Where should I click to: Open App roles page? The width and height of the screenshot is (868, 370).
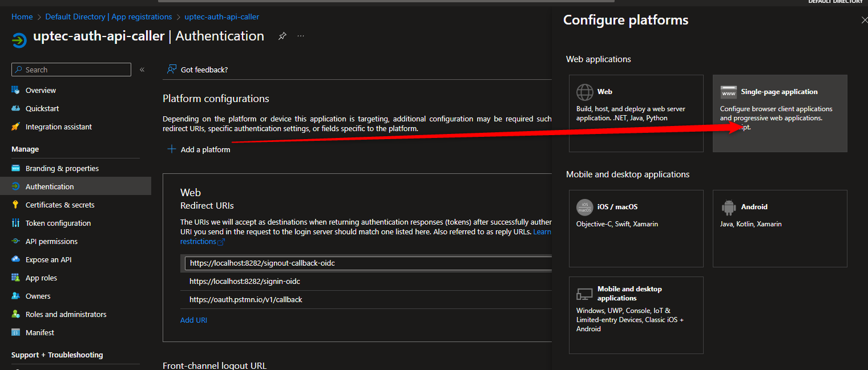(41, 278)
